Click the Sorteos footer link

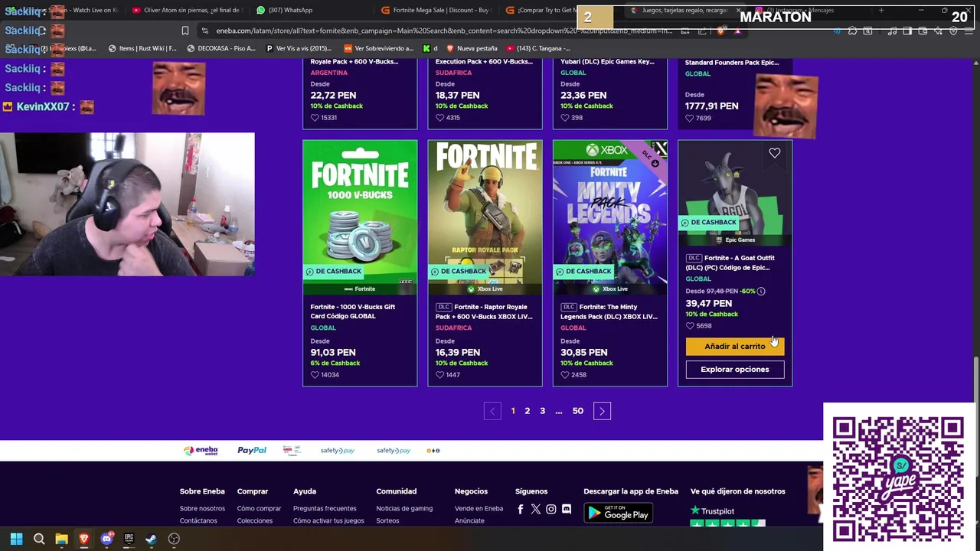tap(387, 520)
